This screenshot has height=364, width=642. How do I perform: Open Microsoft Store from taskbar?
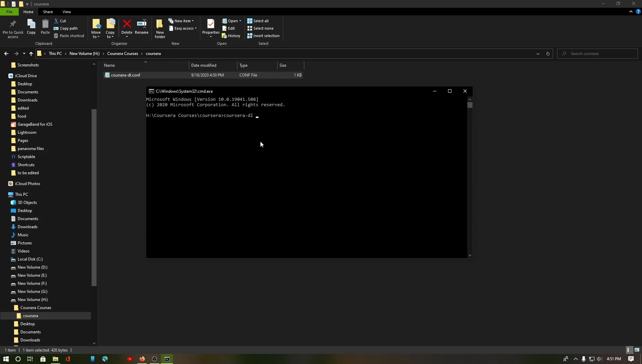point(43,359)
